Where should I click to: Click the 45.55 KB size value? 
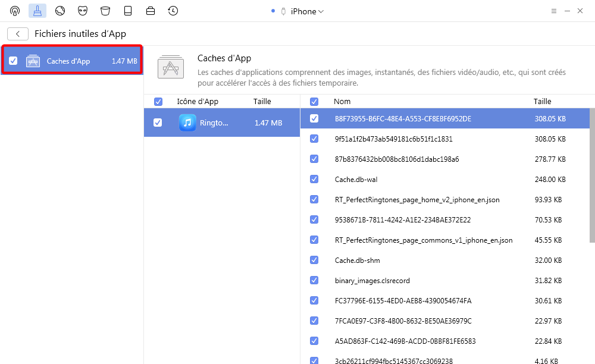tap(549, 240)
